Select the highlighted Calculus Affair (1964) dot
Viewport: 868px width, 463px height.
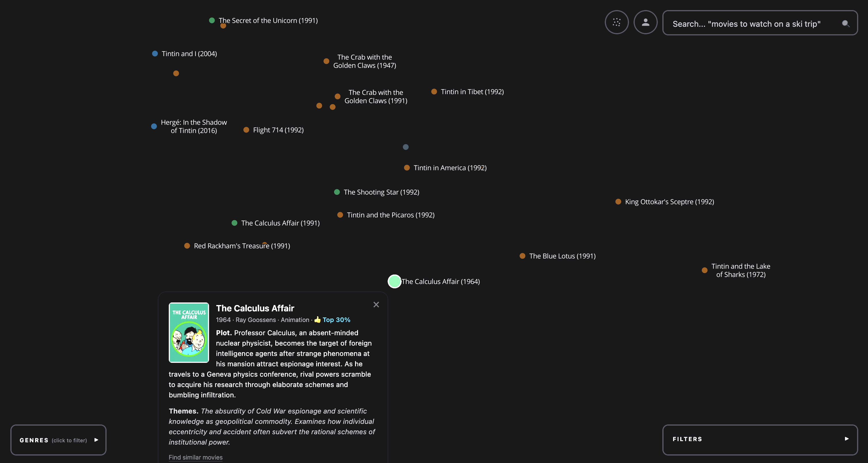click(x=394, y=281)
